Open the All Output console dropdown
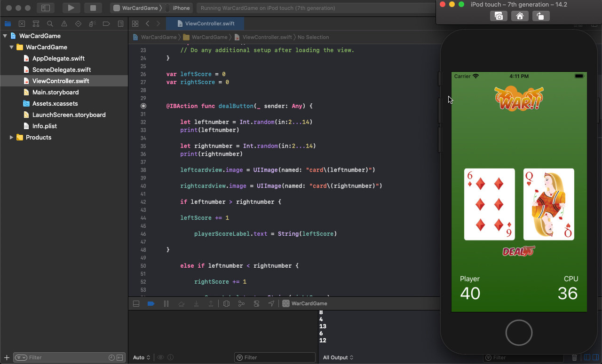Image resolution: width=602 pixels, height=364 pixels. point(338,357)
